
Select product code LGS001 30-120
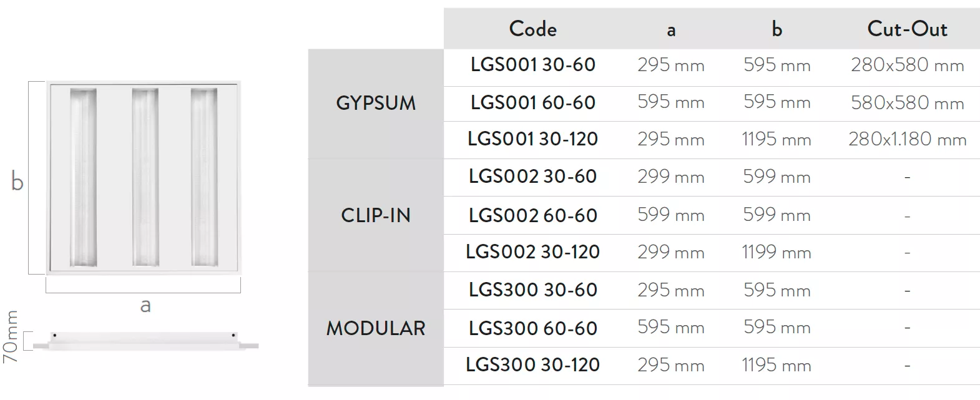[x=533, y=139]
